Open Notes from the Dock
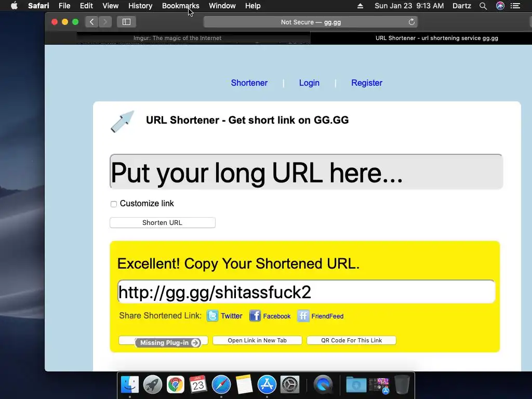532x399 pixels. tap(244, 385)
